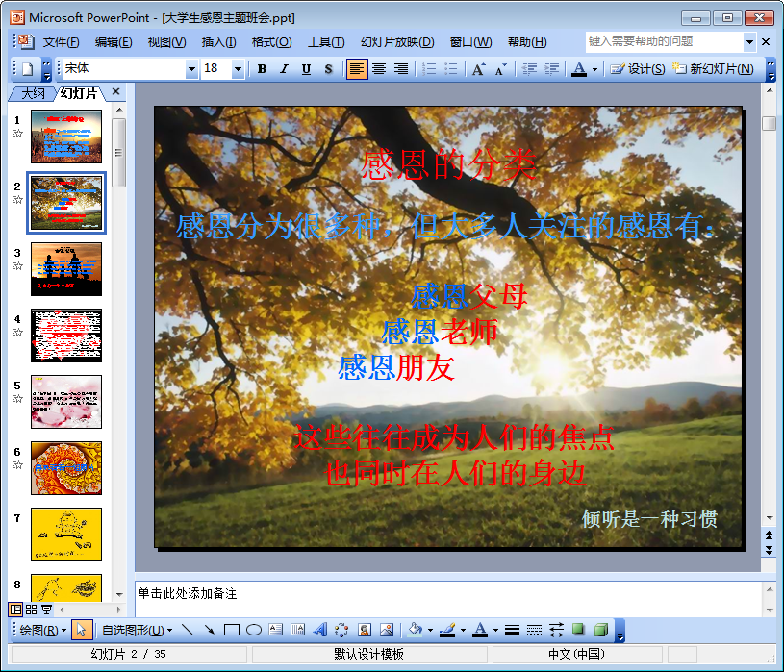The image size is (784, 672).
Task: Select the Rectangle drawing tool
Action: [x=232, y=630]
